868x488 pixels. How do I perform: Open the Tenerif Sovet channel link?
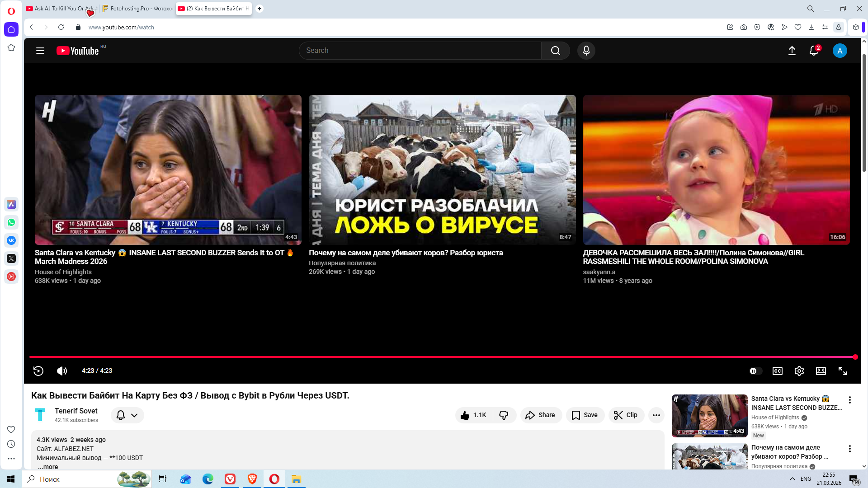tap(76, 411)
